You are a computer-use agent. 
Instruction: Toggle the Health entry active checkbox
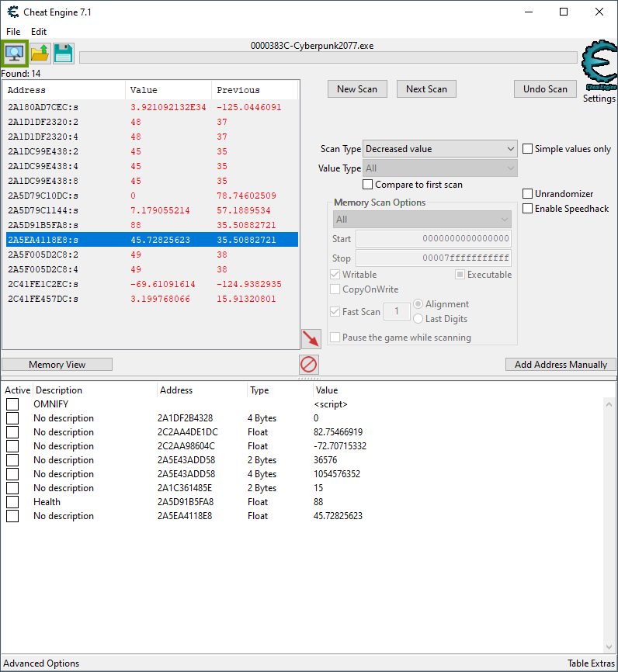(12, 502)
